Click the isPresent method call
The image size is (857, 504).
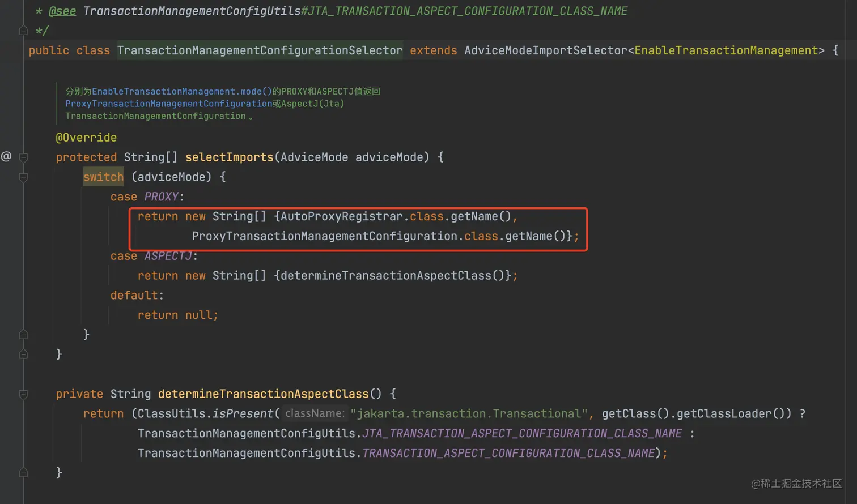[243, 414]
